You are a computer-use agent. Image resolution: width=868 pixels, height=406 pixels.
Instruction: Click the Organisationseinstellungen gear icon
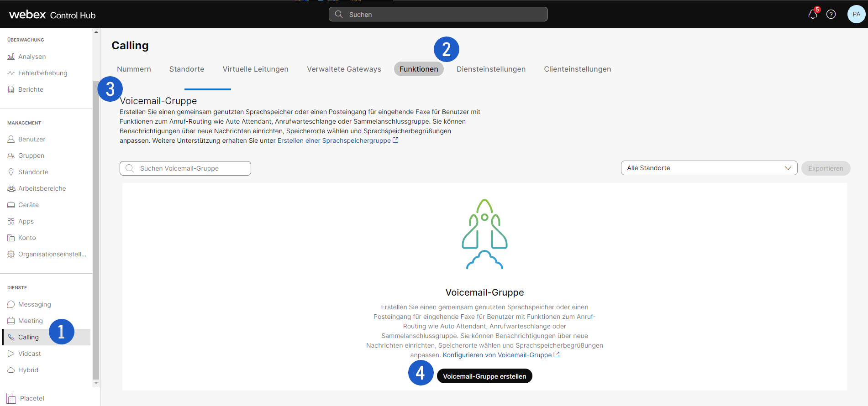[11, 254]
